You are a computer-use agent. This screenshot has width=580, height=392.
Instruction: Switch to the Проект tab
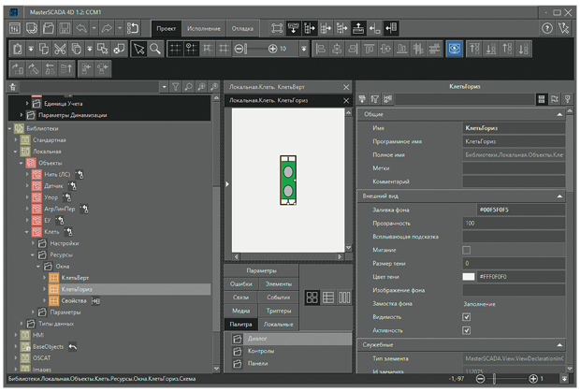click(x=167, y=28)
